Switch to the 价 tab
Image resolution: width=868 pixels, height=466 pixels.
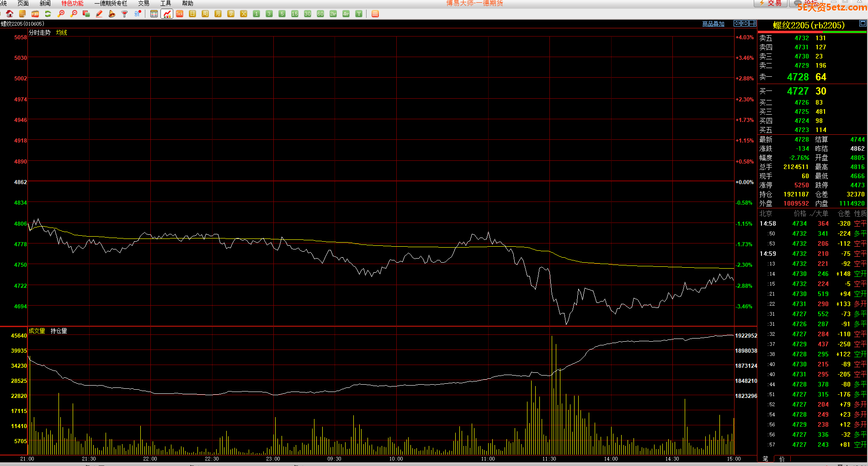point(782,459)
